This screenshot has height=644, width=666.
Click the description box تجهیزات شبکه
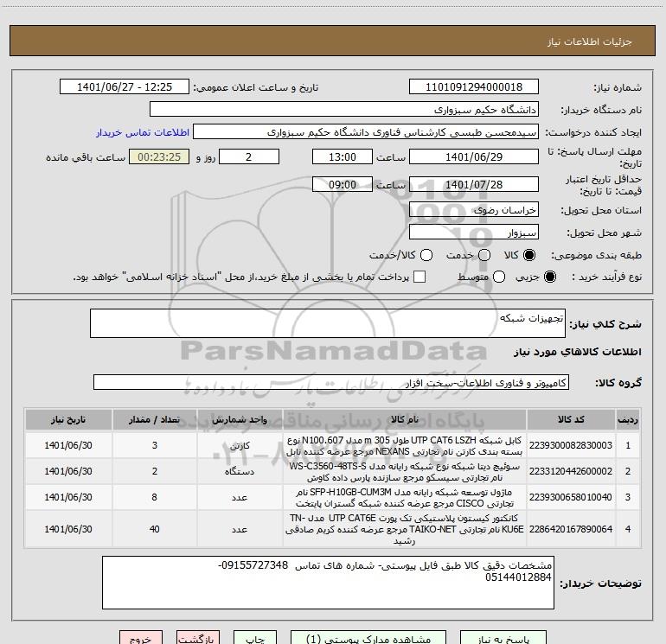pyautogui.click(x=328, y=323)
